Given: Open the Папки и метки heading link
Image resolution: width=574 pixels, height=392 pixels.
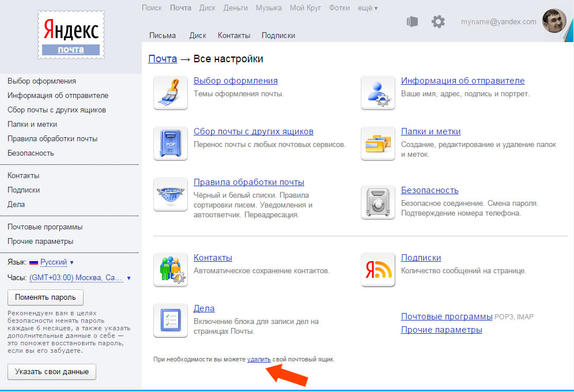Looking at the screenshot, I should (431, 131).
